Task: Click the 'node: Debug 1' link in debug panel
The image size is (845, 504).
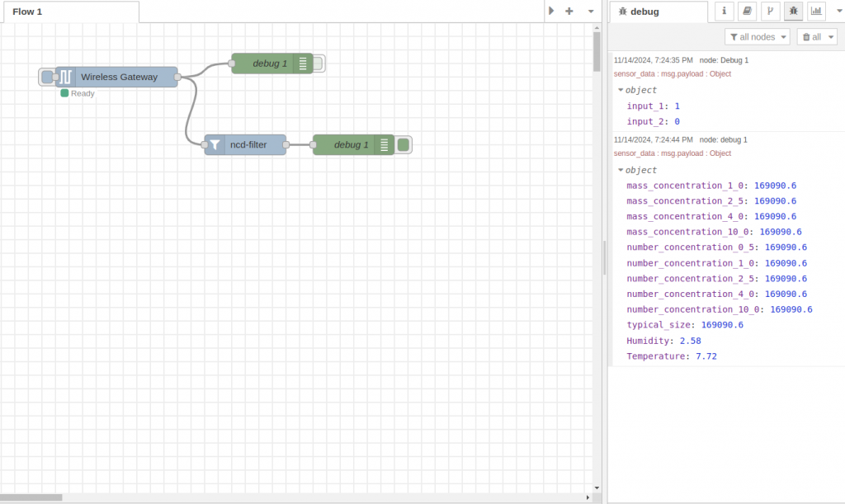Action: (725, 59)
